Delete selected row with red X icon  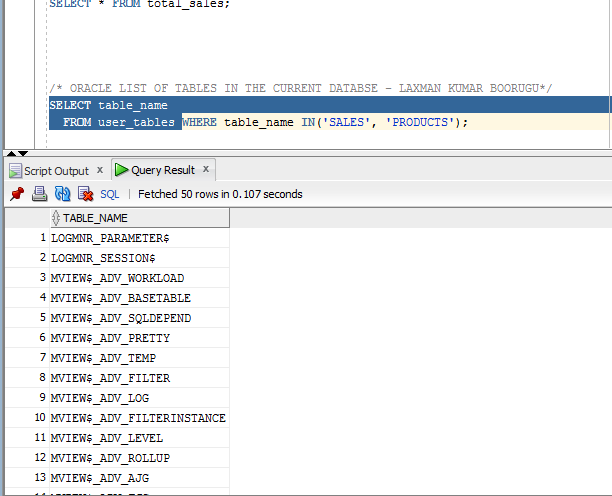tap(85, 194)
